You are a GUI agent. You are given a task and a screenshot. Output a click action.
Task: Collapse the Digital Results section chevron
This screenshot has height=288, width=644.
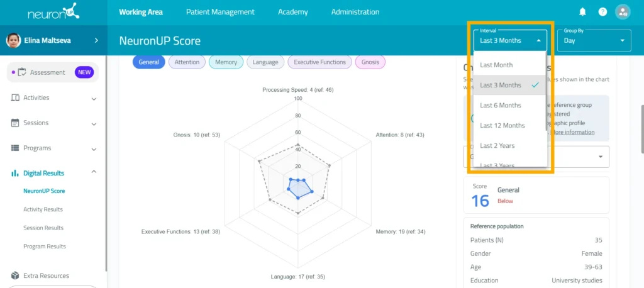pyautogui.click(x=94, y=172)
